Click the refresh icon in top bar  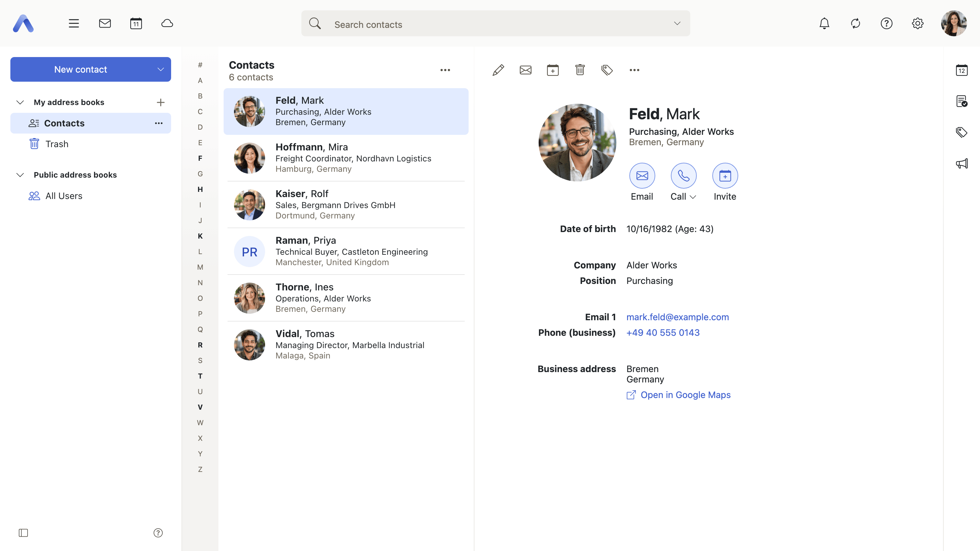coord(855,24)
